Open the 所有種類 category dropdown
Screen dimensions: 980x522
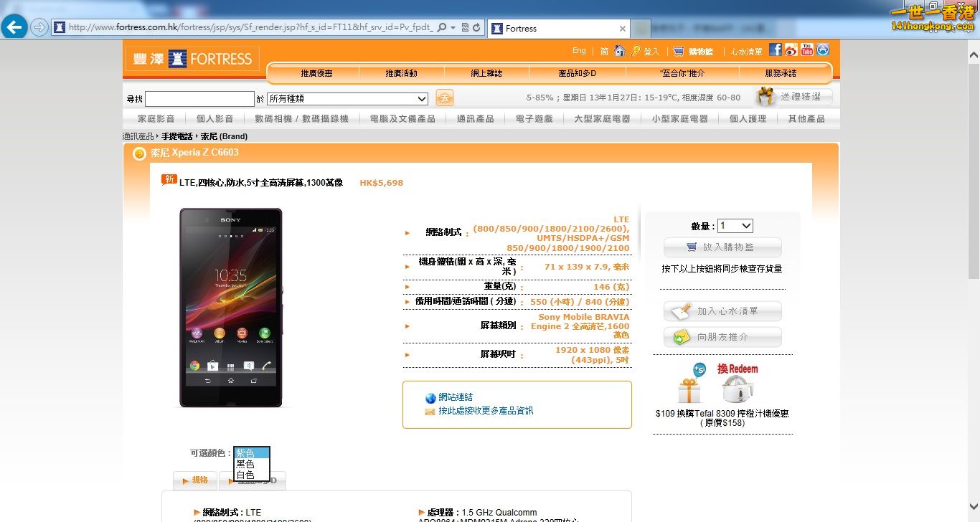tap(347, 98)
